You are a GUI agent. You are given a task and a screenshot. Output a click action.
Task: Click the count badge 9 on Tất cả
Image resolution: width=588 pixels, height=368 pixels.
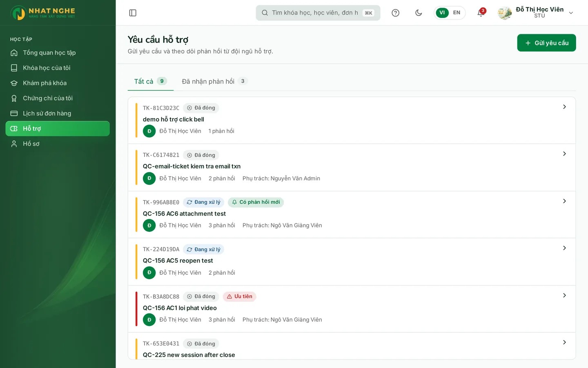(162, 81)
